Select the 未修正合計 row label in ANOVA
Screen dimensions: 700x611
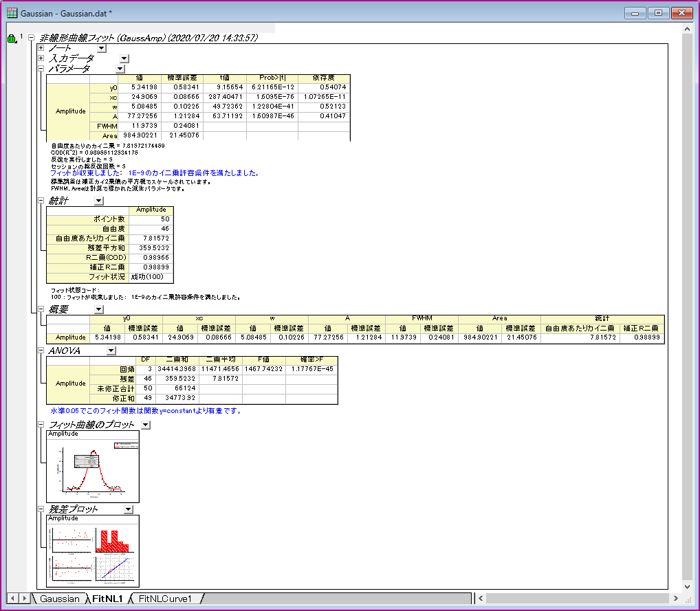coord(113,389)
